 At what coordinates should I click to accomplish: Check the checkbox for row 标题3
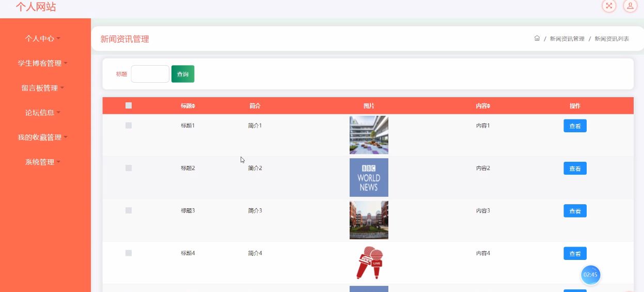click(129, 210)
